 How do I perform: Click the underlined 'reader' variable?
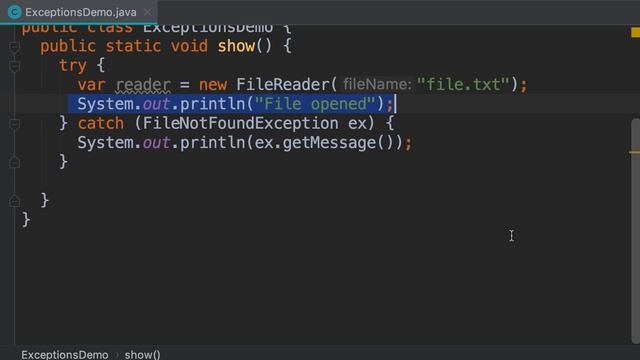(143, 85)
